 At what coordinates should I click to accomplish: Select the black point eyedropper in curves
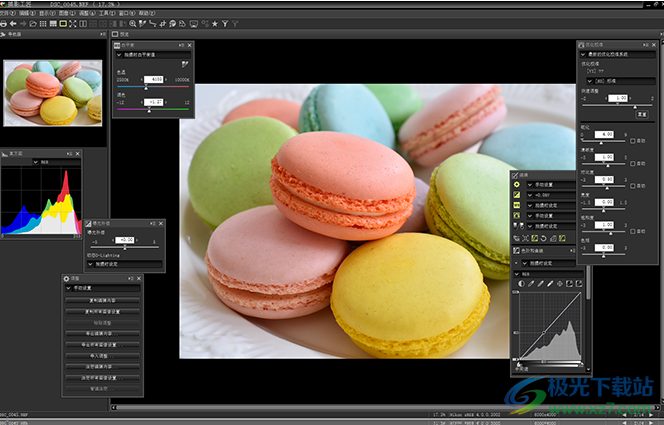(531, 284)
